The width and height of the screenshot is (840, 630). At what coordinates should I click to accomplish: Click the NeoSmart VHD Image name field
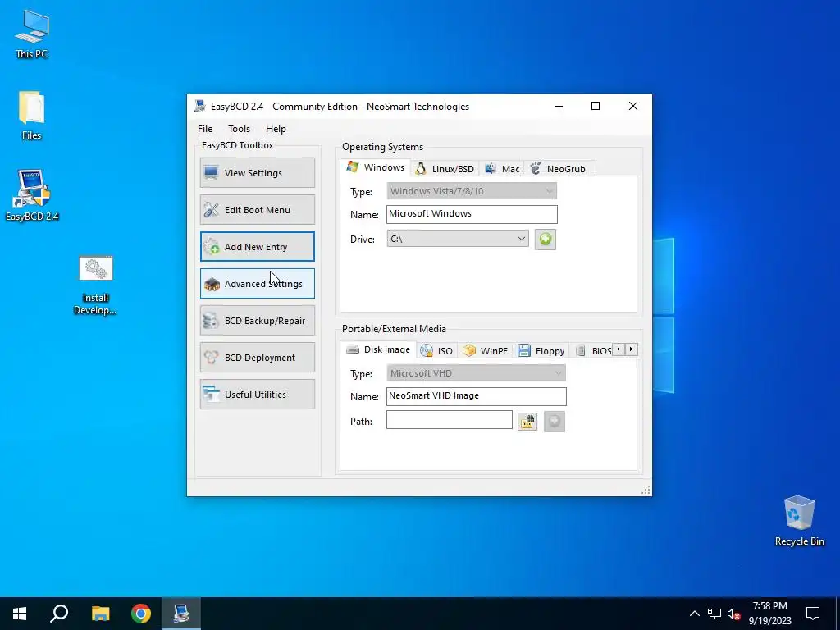[476, 396]
